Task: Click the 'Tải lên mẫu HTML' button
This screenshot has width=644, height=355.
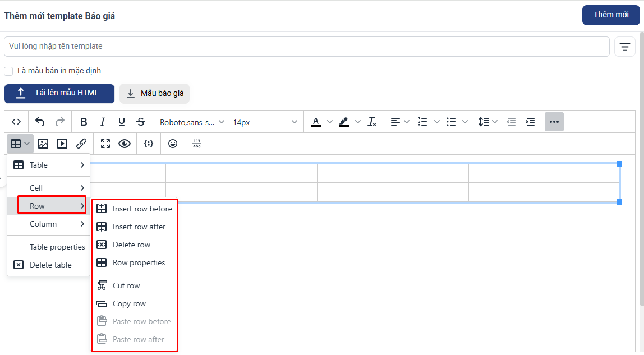Action: coord(59,94)
